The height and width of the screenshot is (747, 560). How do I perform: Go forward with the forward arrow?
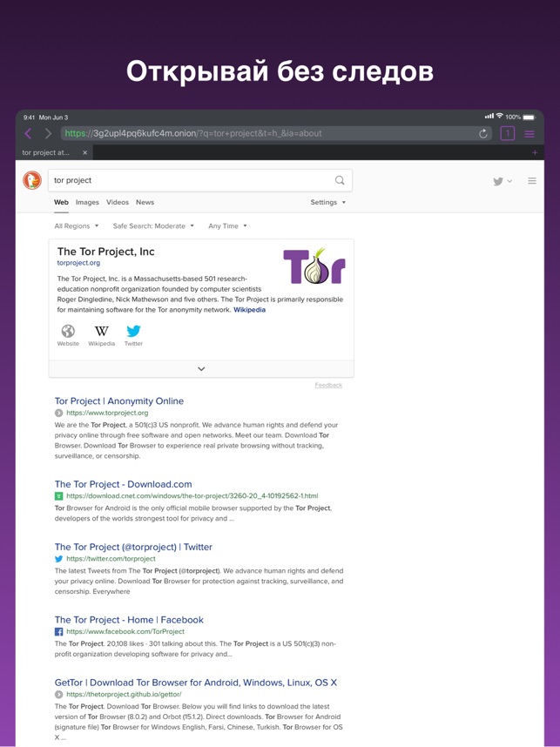(48, 133)
